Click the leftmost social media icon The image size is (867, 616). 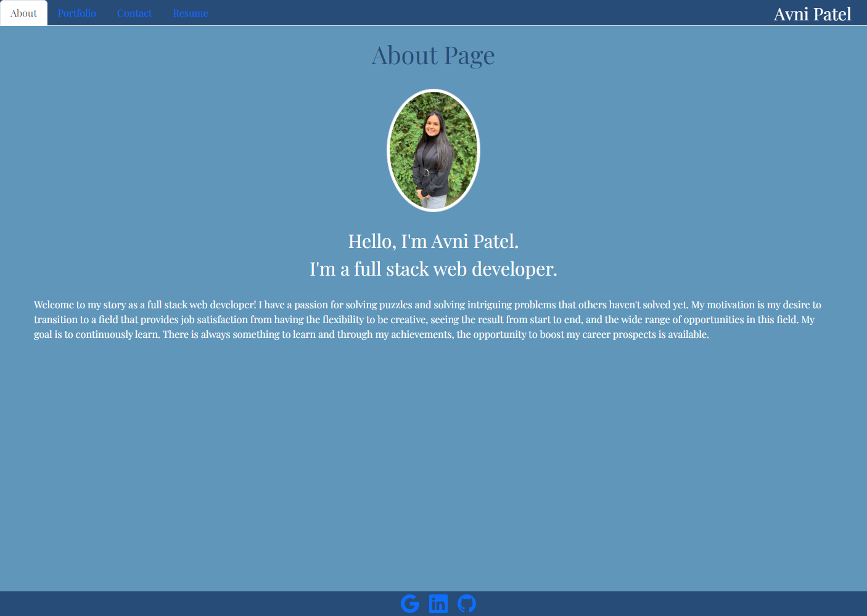(x=410, y=603)
